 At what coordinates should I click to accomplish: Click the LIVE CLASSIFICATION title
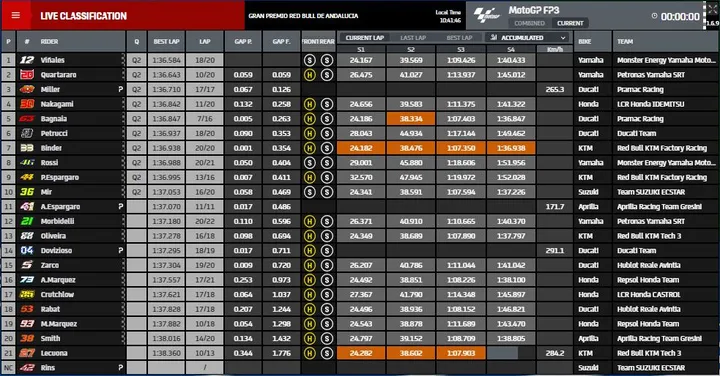(84, 16)
